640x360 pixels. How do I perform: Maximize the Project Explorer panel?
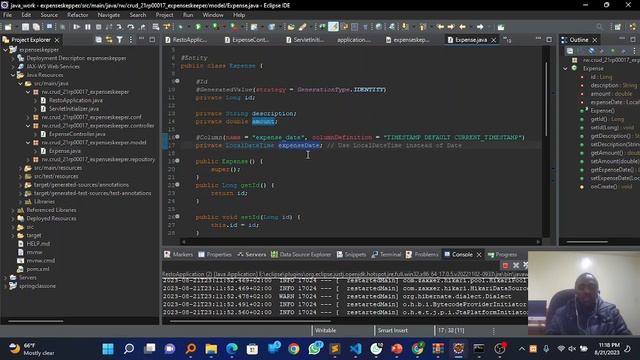coord(152,40)
